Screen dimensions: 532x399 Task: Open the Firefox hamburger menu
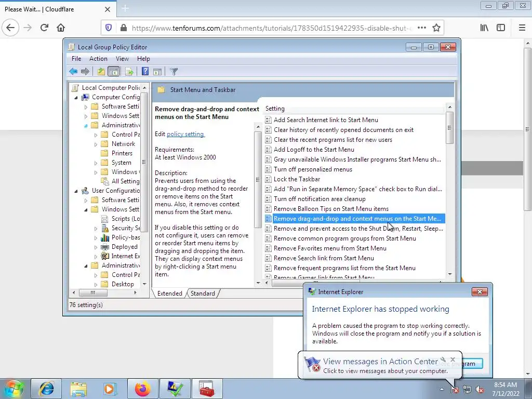click(522, 28)
